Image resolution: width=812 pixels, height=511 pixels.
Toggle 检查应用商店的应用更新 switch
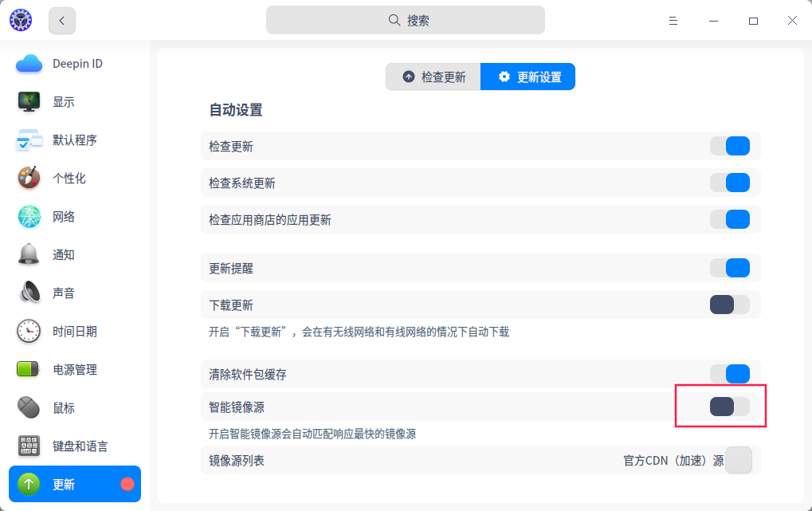(730, 219)
